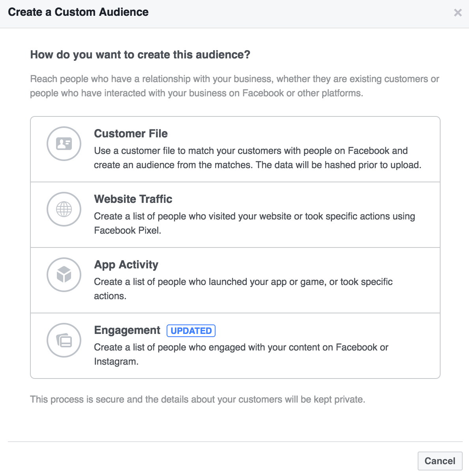
Task: Click the Website Traffic globe icon
Action: coord(64,209)
